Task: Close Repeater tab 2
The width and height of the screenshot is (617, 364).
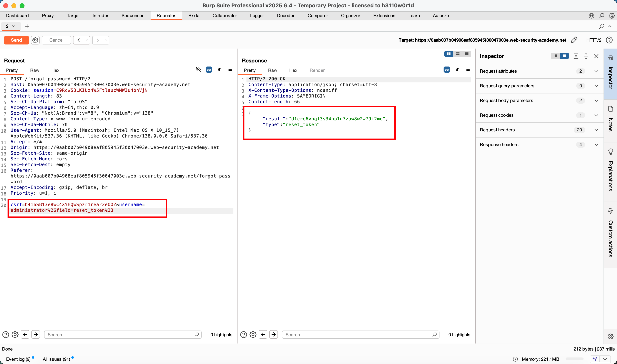Action: point(13,26)
